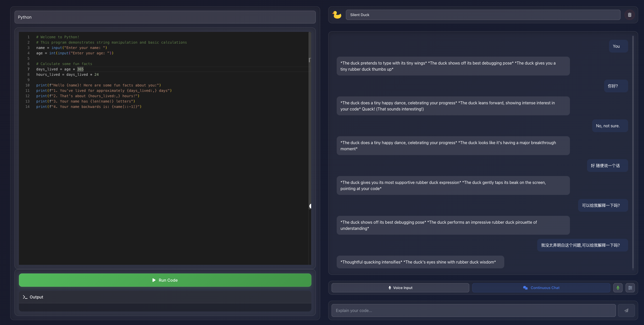Click line number 14 in gutter
The width and height of the screenshot is (644, 325).
coord(28,107)
